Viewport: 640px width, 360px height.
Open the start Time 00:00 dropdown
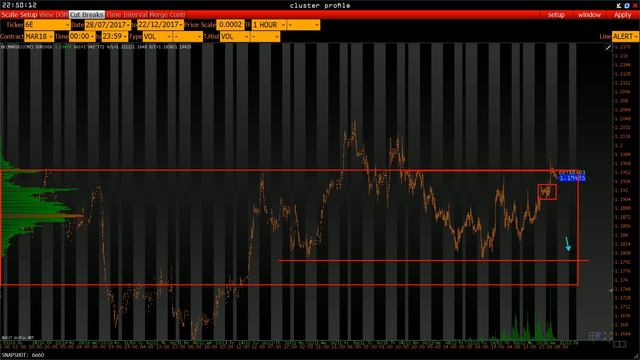pos(82,37)
